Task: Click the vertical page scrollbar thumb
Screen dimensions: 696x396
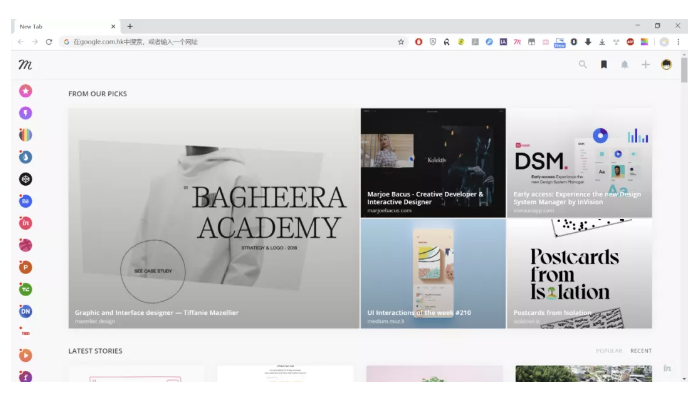Action: click(x=684, y=69)
